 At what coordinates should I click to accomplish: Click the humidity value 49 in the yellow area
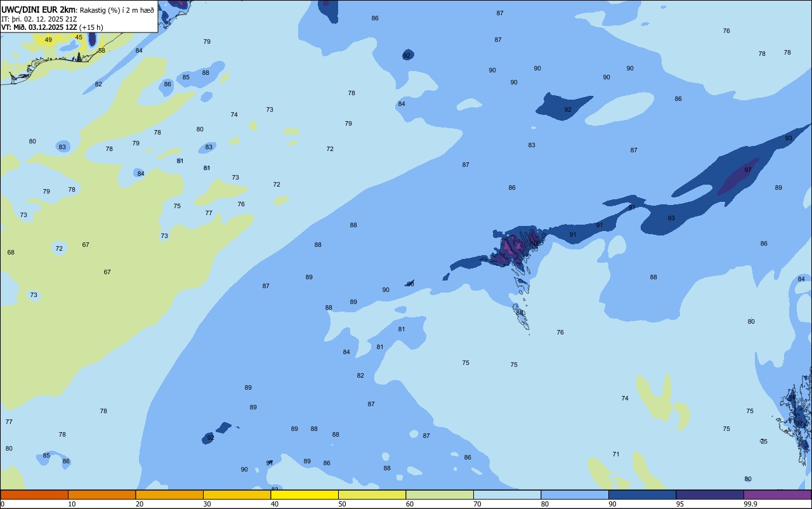tap(48, 40)
